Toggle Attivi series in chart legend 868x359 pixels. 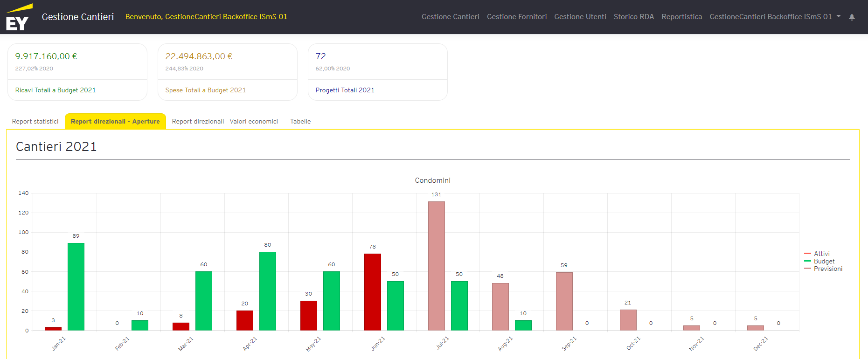pos(821,254)
